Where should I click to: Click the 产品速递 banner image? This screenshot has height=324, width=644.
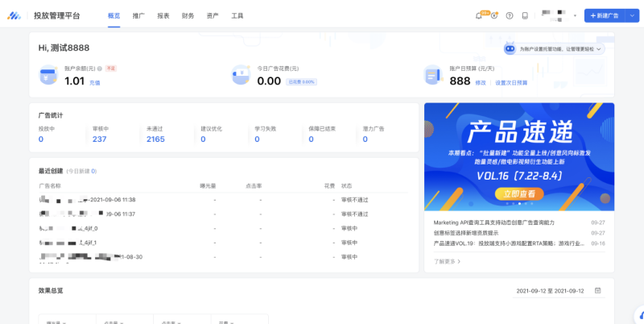coord(519,156)
